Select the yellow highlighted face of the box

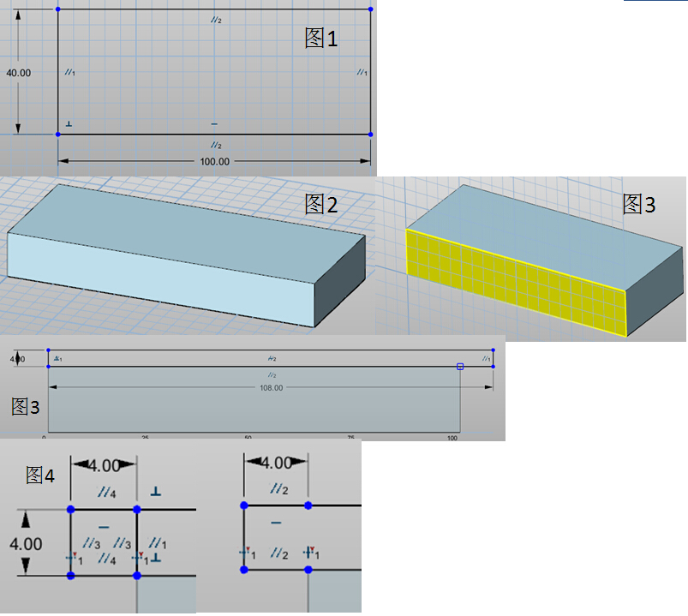[x=514, y=283]
